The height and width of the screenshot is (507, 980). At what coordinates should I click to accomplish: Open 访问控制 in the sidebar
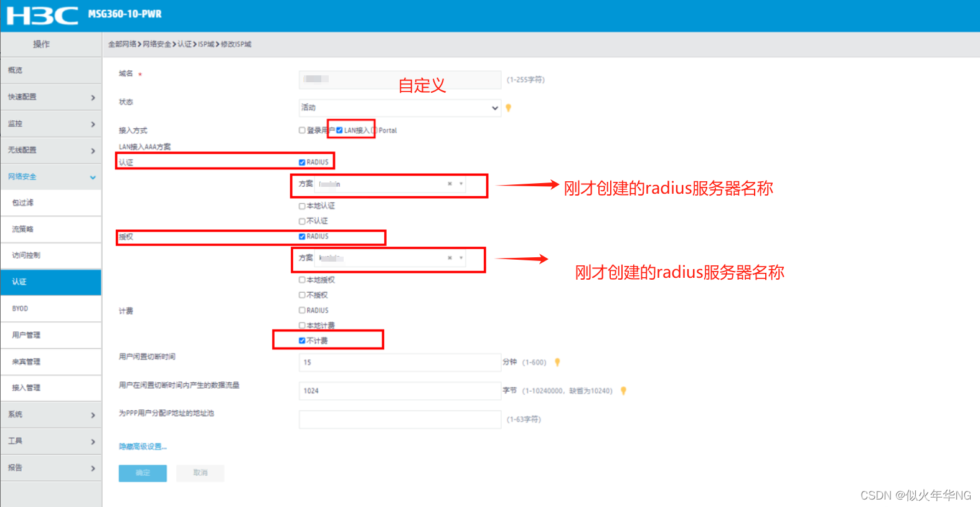(51, 255)
